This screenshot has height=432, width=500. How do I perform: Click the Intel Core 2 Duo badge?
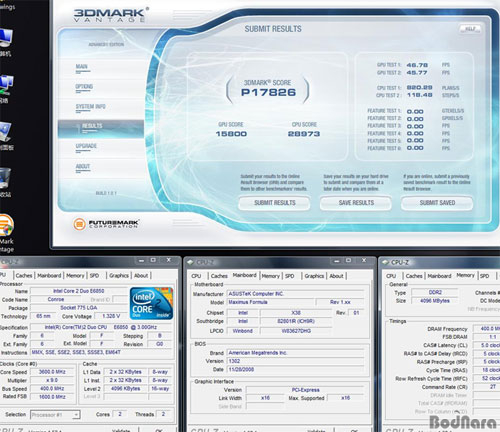click(152, 303)
